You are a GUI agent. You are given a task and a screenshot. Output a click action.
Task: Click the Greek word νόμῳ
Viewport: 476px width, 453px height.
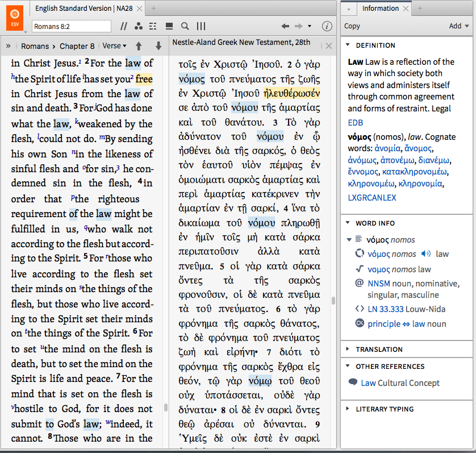[x=260, y=381]
